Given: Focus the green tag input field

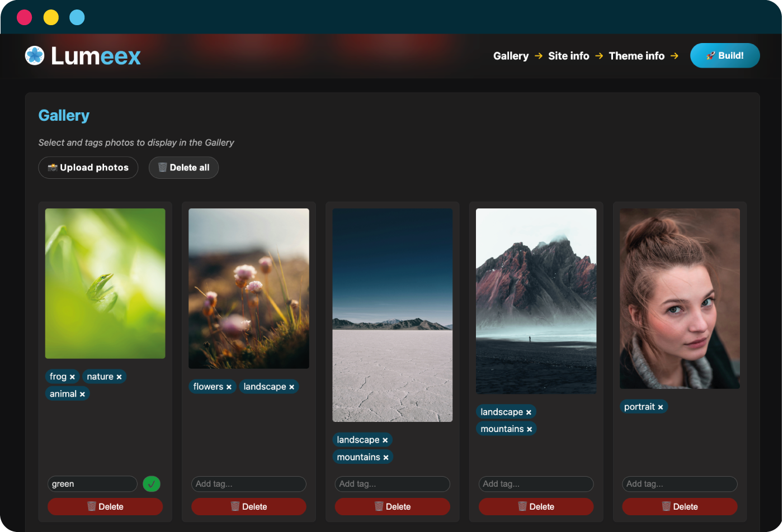Looking at the screenshot, I should (x=92, y=484).
